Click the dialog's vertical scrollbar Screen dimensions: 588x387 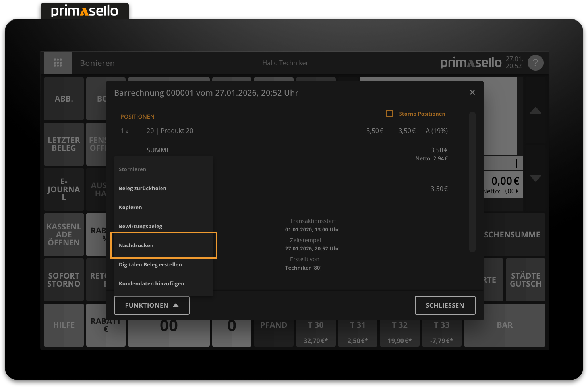[x=472, y=182]
